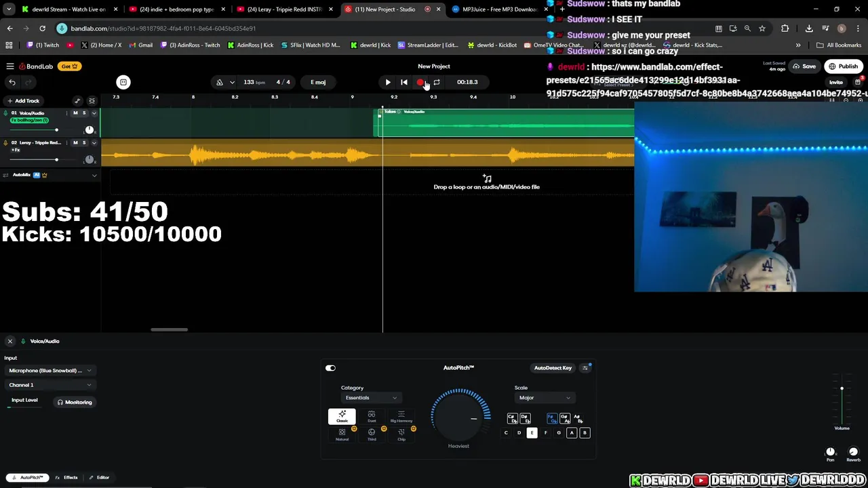Toggle the C# / Db note key

coord(512,419)
